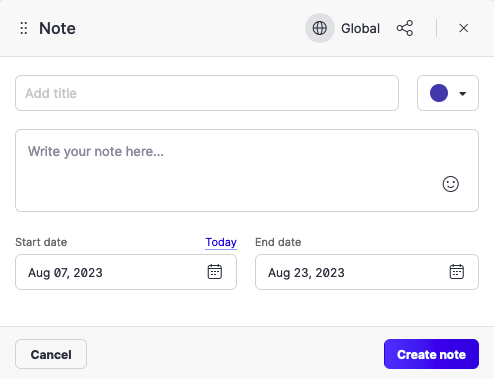Open the end date calendar icon
Screen dimensions: 494x379
tap(457, 272)
